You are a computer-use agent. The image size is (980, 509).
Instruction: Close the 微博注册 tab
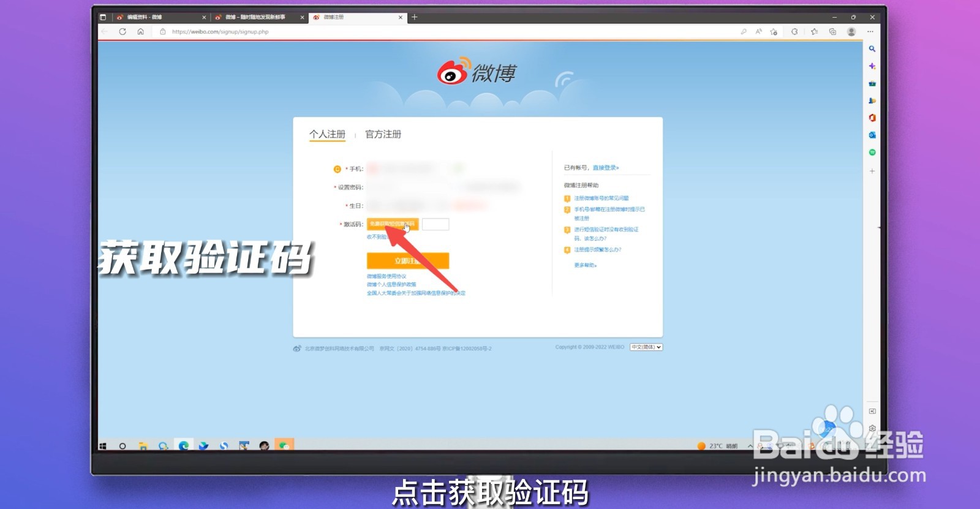(401, 17)
